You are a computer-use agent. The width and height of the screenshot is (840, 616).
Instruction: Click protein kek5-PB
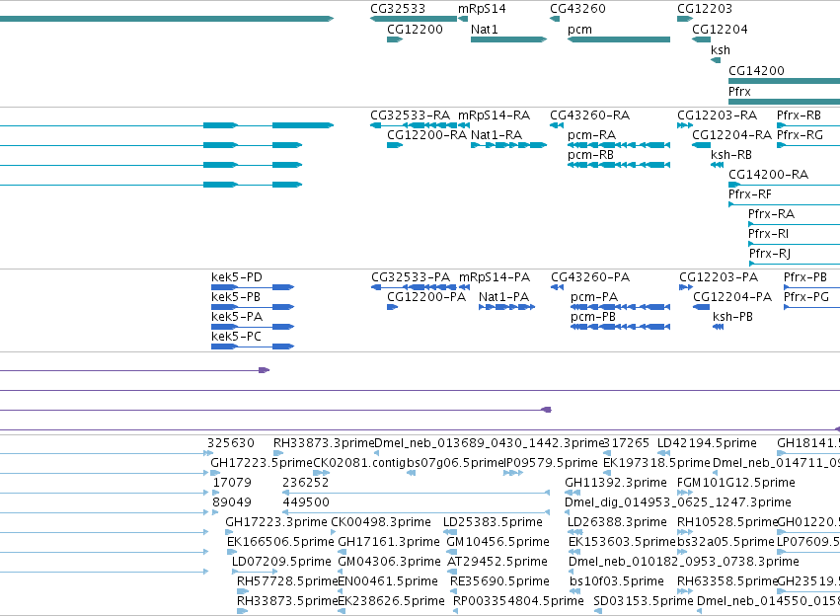tap(236, 297)
